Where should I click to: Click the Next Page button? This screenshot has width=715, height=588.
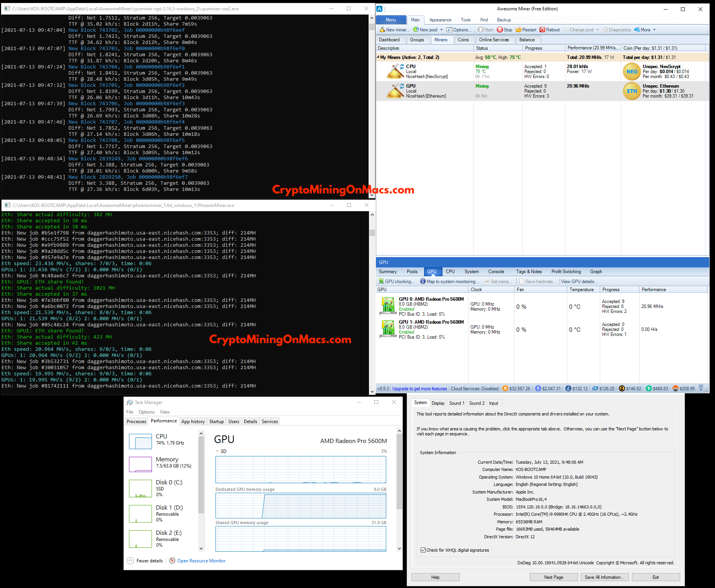553,577
